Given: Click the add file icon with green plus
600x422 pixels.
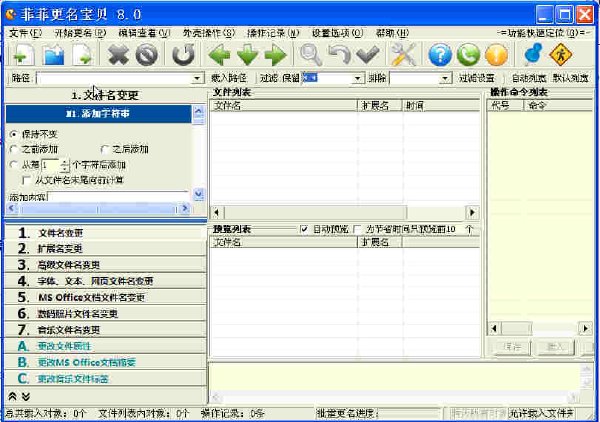Looking at the screenshot, I should pyautogui.click(x=23, y=55).
